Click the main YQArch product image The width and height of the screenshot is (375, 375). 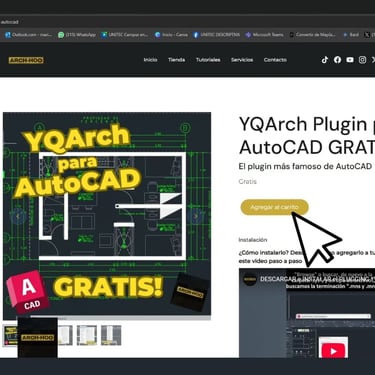point(107,216)
